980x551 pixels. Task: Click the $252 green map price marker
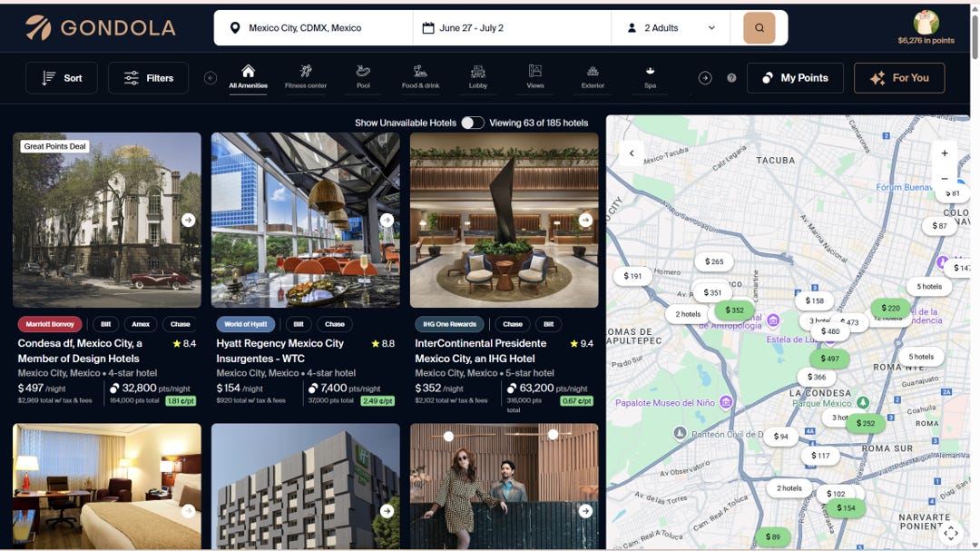[x=866, y=423]
